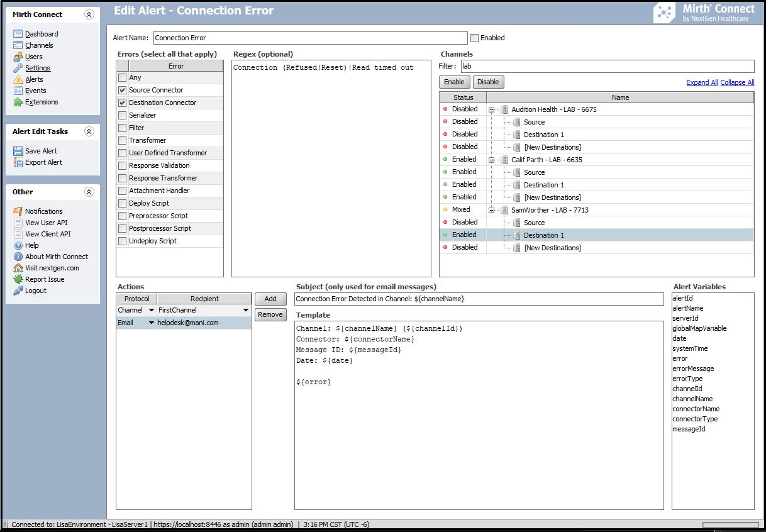Uncheck the Source Connector error checkbox

(x=123, y=90)
